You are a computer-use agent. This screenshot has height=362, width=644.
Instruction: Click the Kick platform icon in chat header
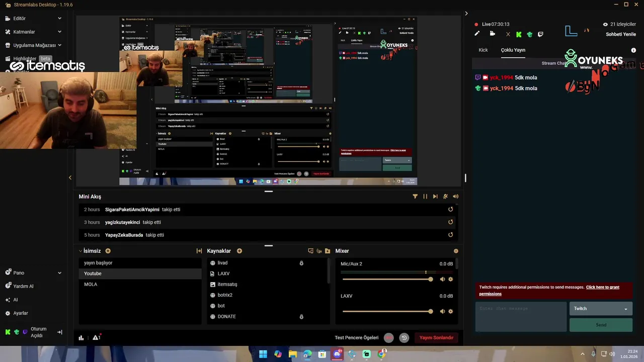click(x=519, y=35)
